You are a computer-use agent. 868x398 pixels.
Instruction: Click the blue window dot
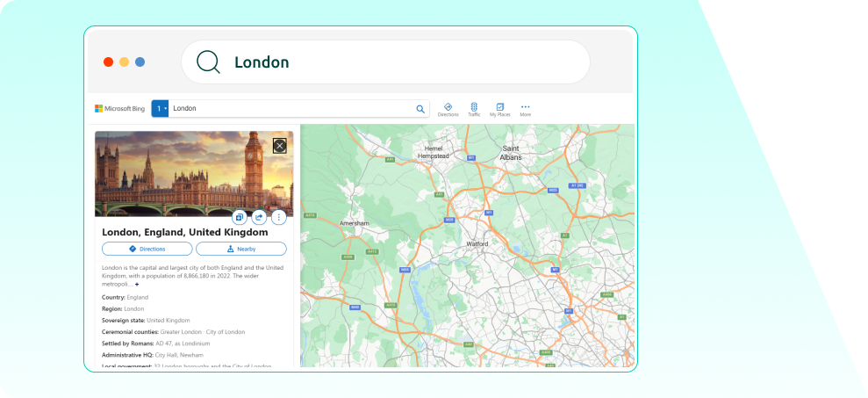pos(140,62)
